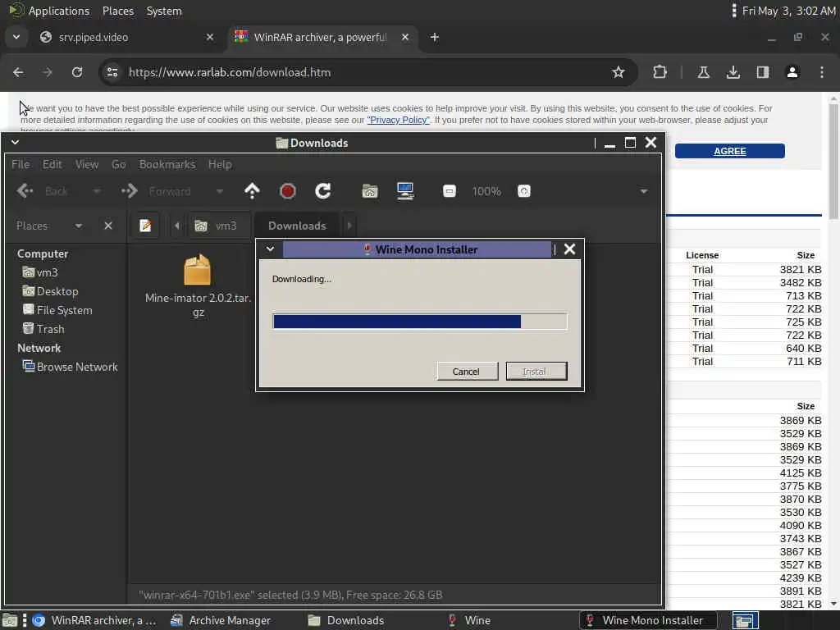This screenshot has width=840, height=630.
Task: Zoom out the file view
Action: tap(450, 191)
